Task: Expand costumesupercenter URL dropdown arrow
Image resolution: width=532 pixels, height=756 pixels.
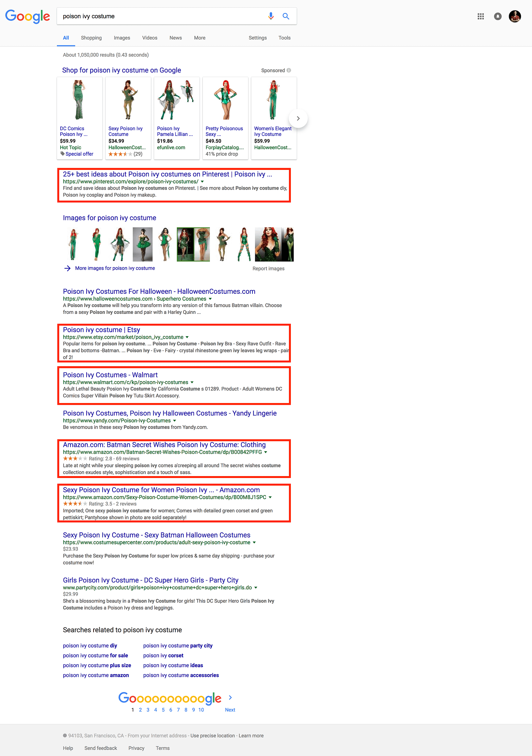Action: click(254, 543)
